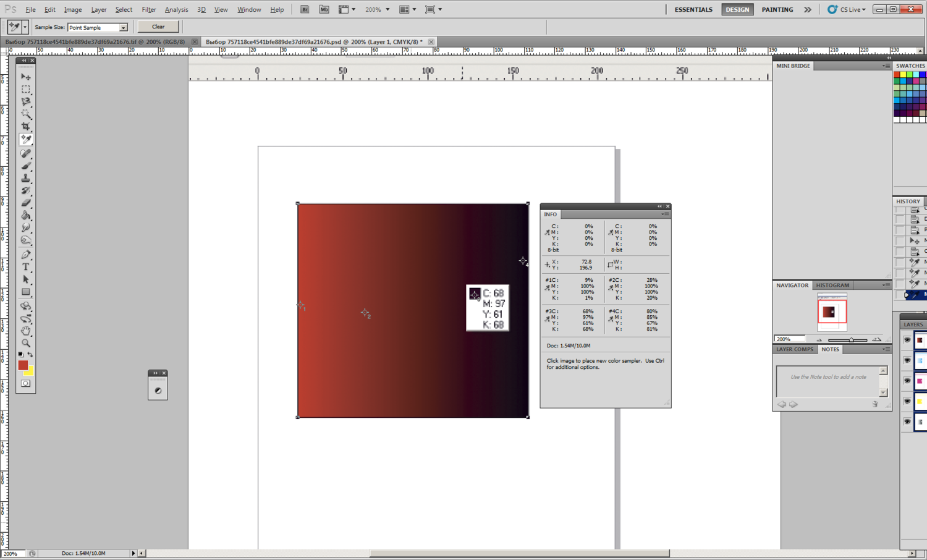927x560 pixels.
Task: Delete note with Notes panel trash icon
Action: click(x=875, y=404)
